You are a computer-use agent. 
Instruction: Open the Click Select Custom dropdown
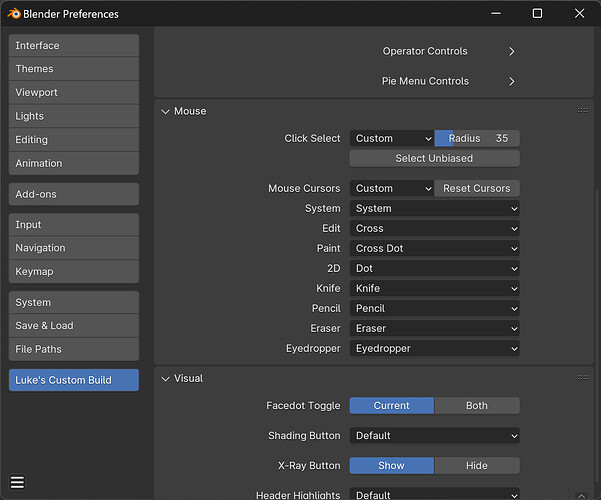point(392,138)
